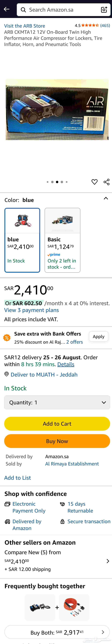Open the Visit the ARB Store link
Viewport: 112px width, 644px height.
pyautogui.click(x=25, y=26)
